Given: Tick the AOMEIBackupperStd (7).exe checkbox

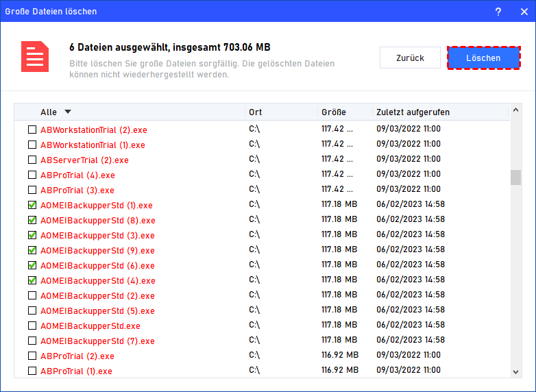Looking at the screenshot, I should pos(32,341).
